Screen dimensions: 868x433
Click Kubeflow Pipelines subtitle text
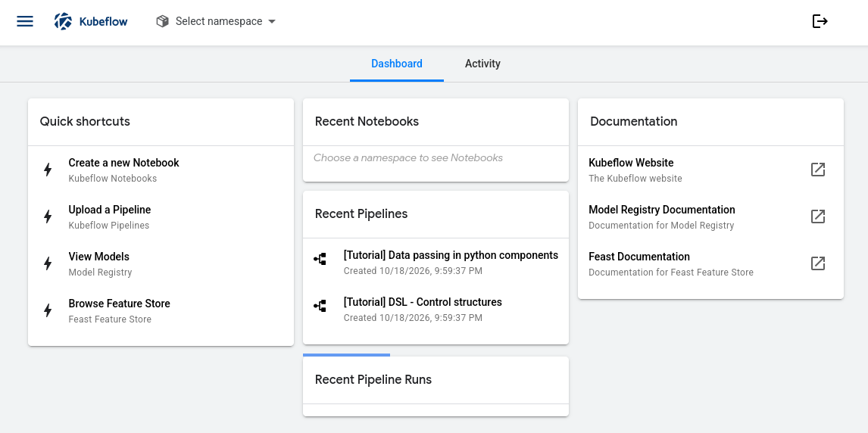pos(109,226)
